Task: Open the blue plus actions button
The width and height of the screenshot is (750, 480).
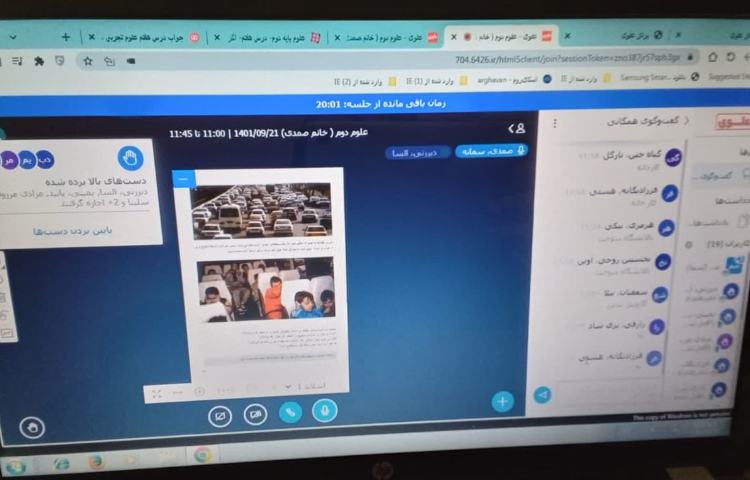Action: [x=502, y=401]
